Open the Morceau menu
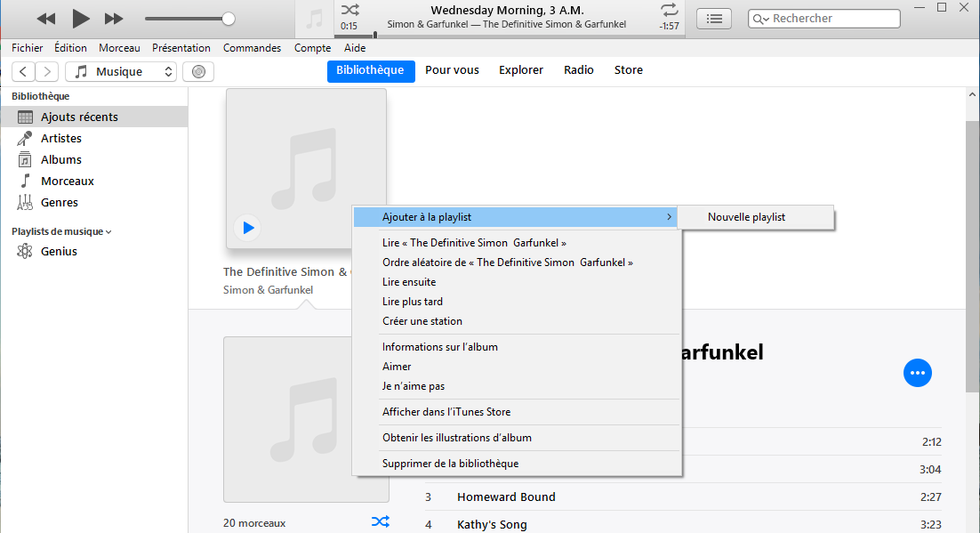 (x=119, y=47)
